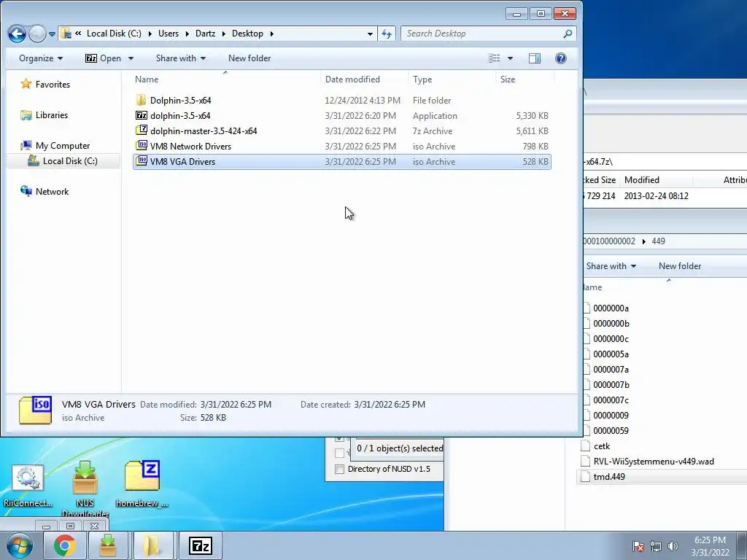
Task: Expand arrow after Local Disk (C:) breadcrumb
Action: pos(150,34)
